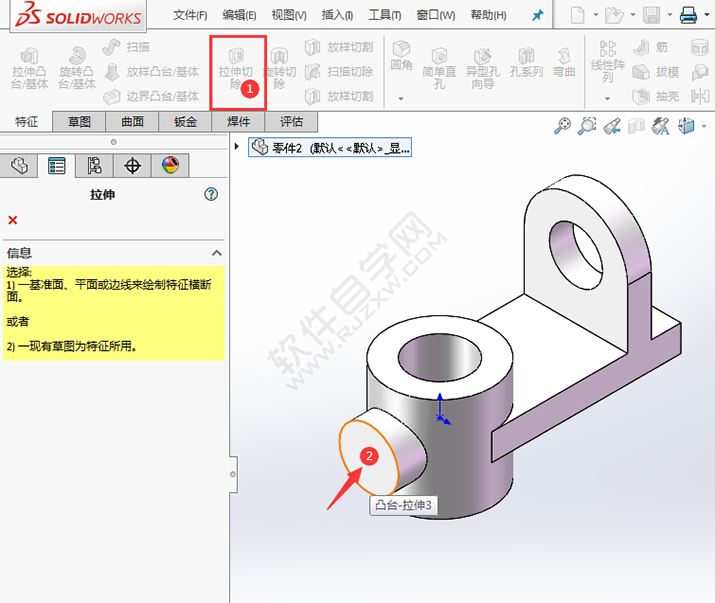The image size is (715, 603).
Task: Select the highlighted circular face of 凸台-拉伸3
Action: tap(368, 457)
